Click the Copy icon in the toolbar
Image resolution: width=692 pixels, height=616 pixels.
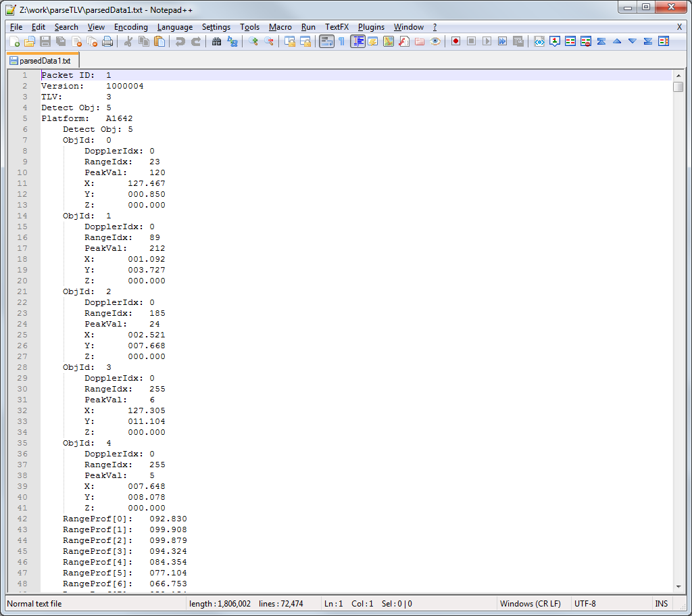[x=144, y=41]
